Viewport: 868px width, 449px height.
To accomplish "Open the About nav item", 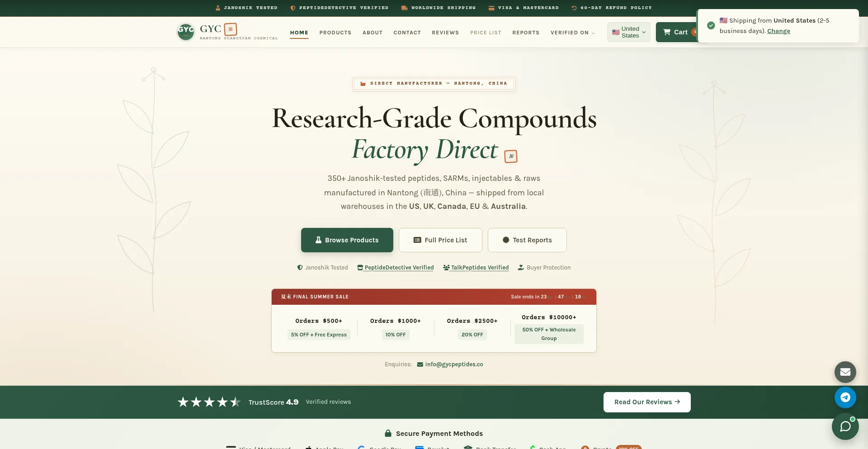I will [x=373, y=33].
